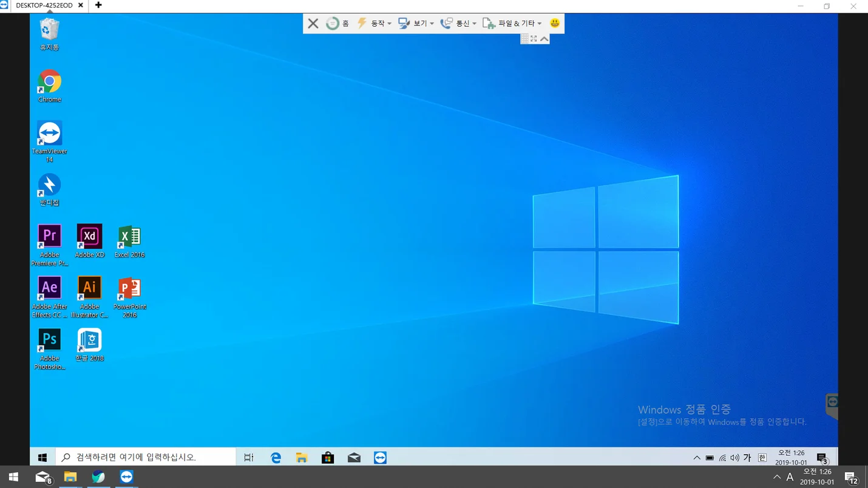The height and width of the screenshot is (488, 868).
Task: Show hidden icons on the local taskbar
Action: [x=777, y=477]
